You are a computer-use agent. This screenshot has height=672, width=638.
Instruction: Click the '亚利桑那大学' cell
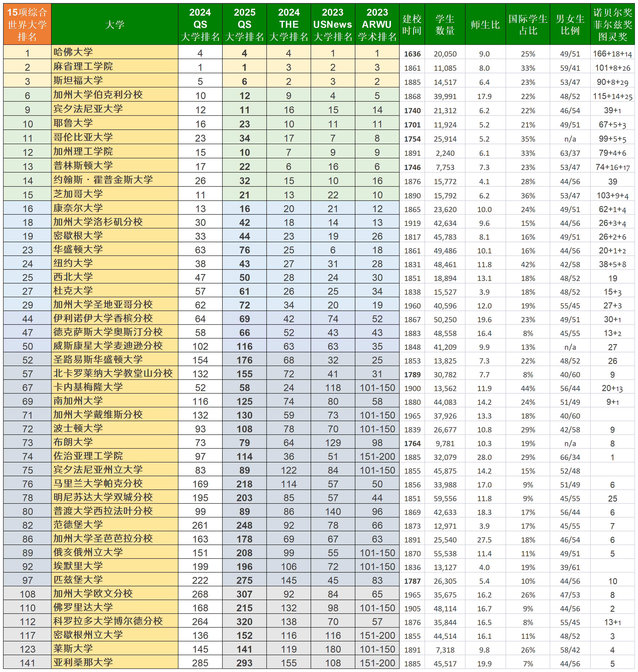click(115, 662)
